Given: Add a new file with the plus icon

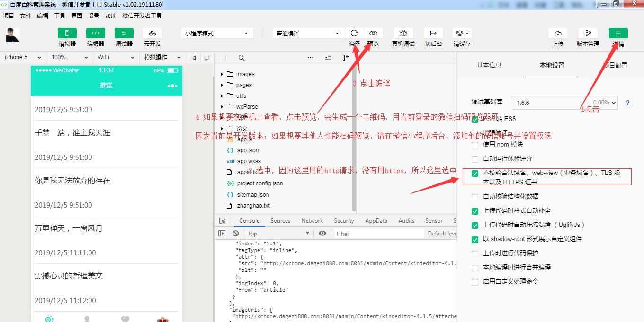Looking at the screenshot, I should (x=224, y=58).
